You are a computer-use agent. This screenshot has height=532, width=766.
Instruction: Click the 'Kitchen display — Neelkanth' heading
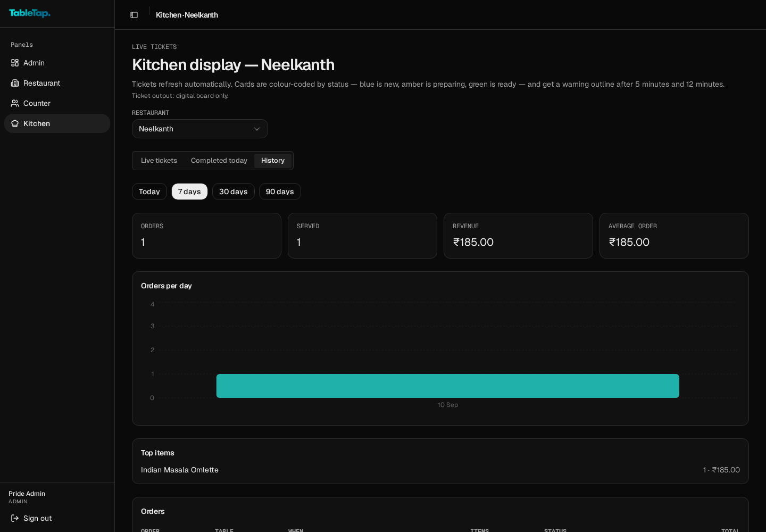[234, 65]
